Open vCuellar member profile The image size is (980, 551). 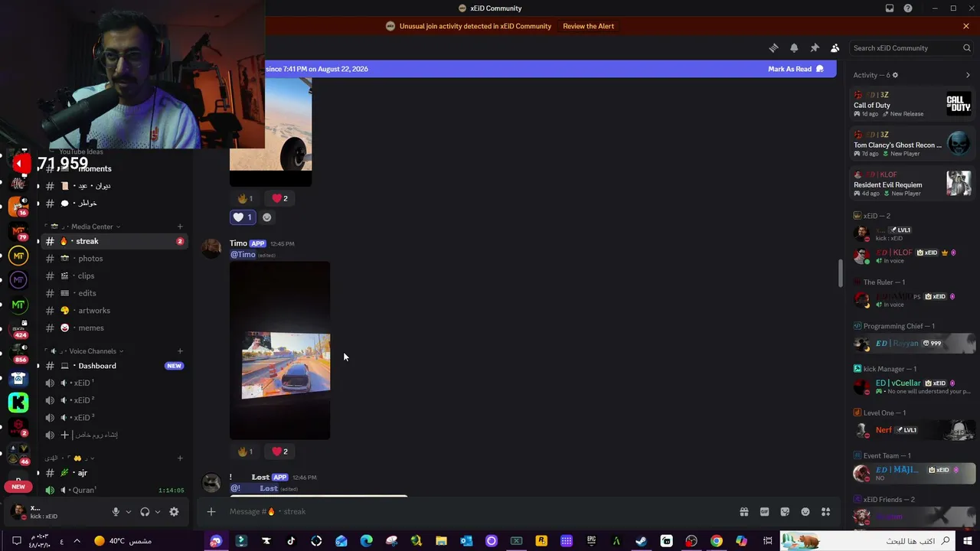point(913,386)
